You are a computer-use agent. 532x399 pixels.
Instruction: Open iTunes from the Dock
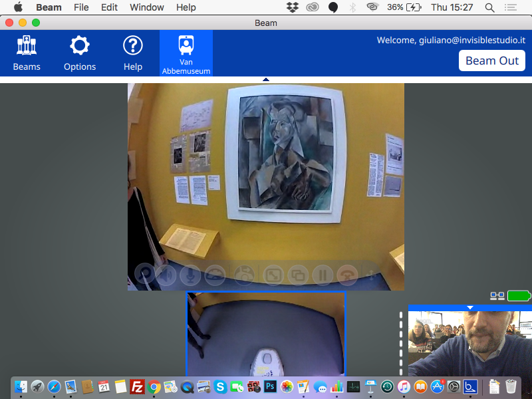pyautogui.click(x=404, y=386)
